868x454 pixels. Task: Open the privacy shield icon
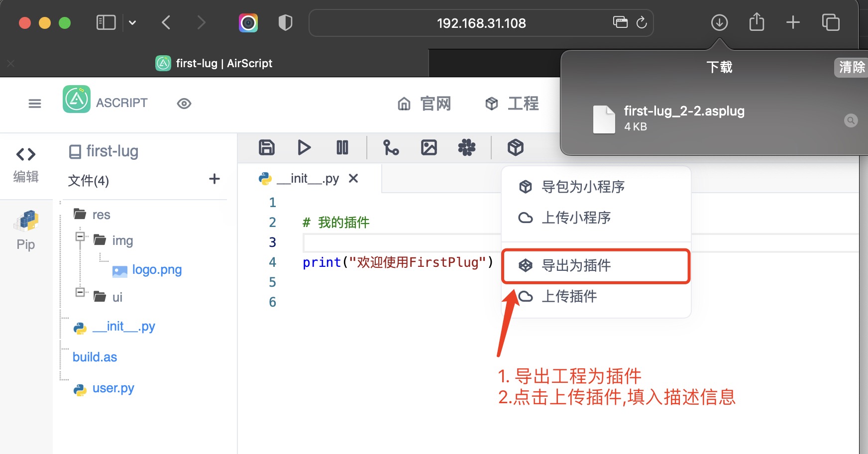pos(285,22)
